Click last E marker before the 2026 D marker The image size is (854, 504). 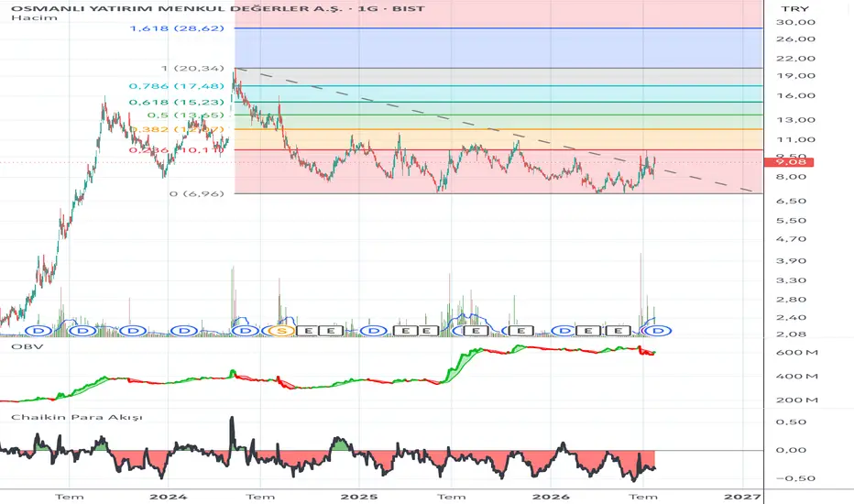[521, 331]
